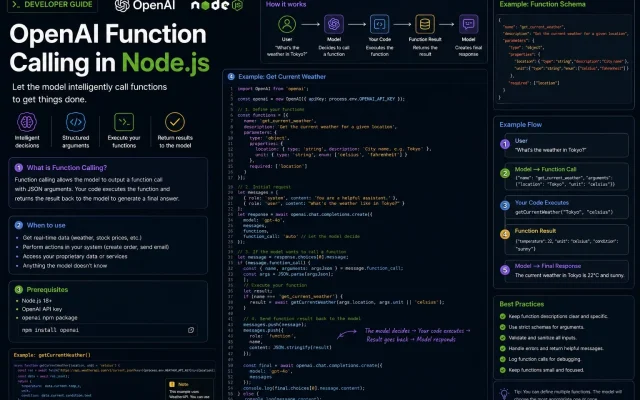Screen dimensions: 640x400
Task: Click the Note icon in the bottom callout
Action: click(172, 384)
